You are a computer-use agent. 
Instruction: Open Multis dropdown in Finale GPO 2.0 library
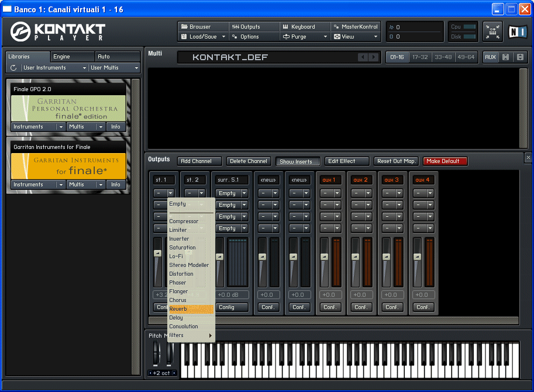(x=85, y=127)
